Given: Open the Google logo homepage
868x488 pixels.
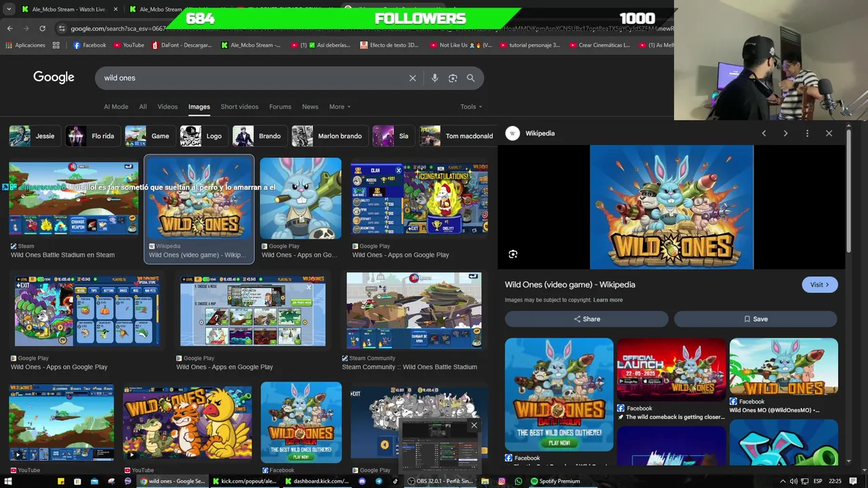Looking at the screenshot, I should pyautogui.click(x=54, y=77).
